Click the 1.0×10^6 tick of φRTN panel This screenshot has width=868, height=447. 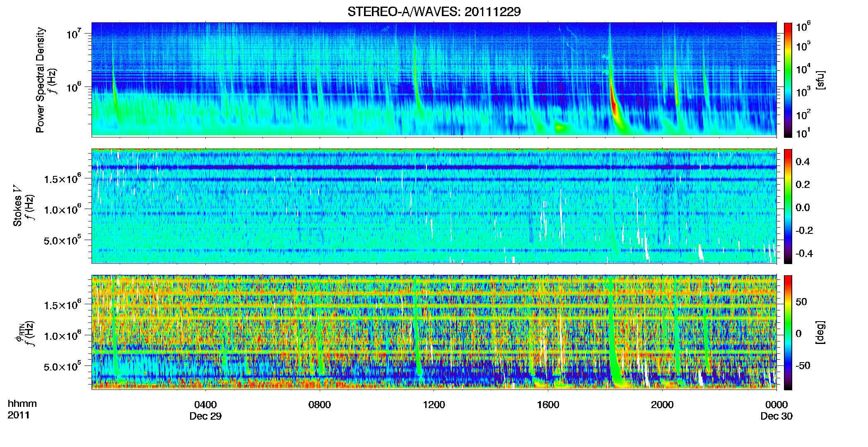(x=63, y=335)
